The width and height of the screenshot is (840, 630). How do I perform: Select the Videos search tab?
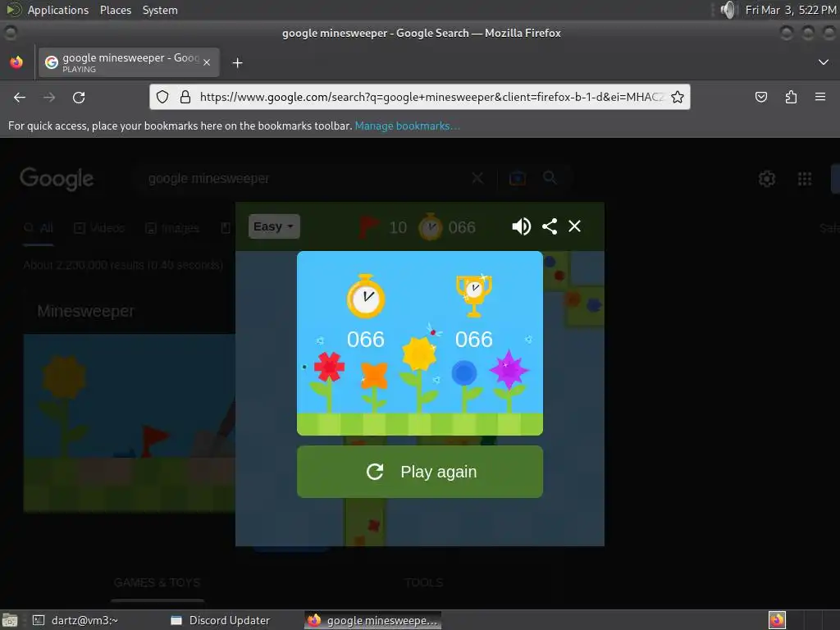[x=99, y=228]
